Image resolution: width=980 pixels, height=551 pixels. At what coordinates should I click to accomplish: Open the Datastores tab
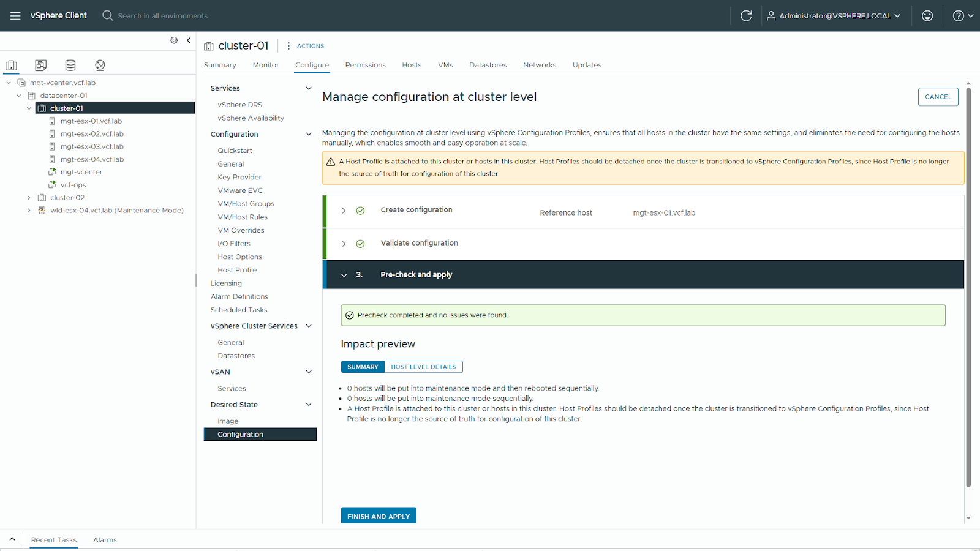(488, 65)
